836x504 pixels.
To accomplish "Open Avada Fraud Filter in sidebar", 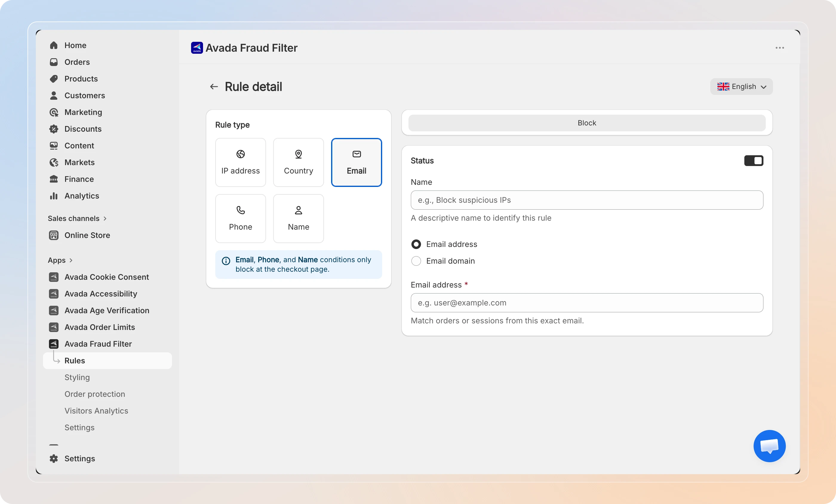I will pyautogui.click(x=98, y=344).
